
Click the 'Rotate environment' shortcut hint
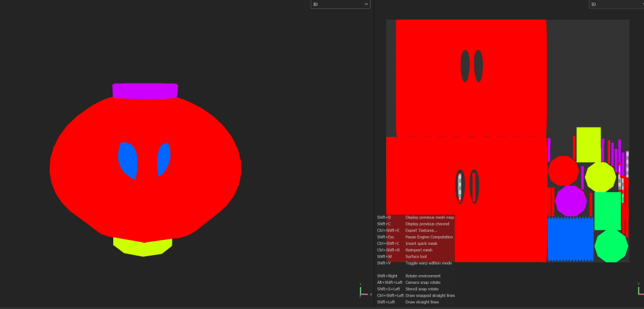click(423, 276)
